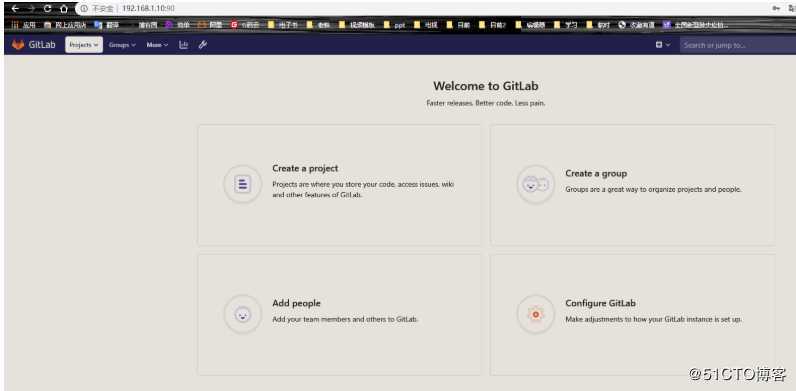Click the GitLab fox logo
This screenshot has width=796, height=391.
[x=18, y=45]
